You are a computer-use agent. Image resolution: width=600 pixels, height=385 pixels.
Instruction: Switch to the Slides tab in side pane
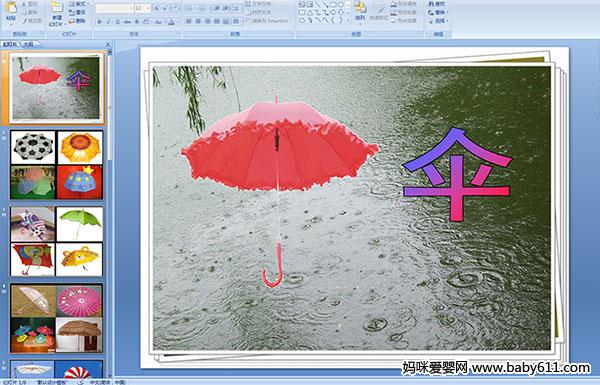(10, 44)
